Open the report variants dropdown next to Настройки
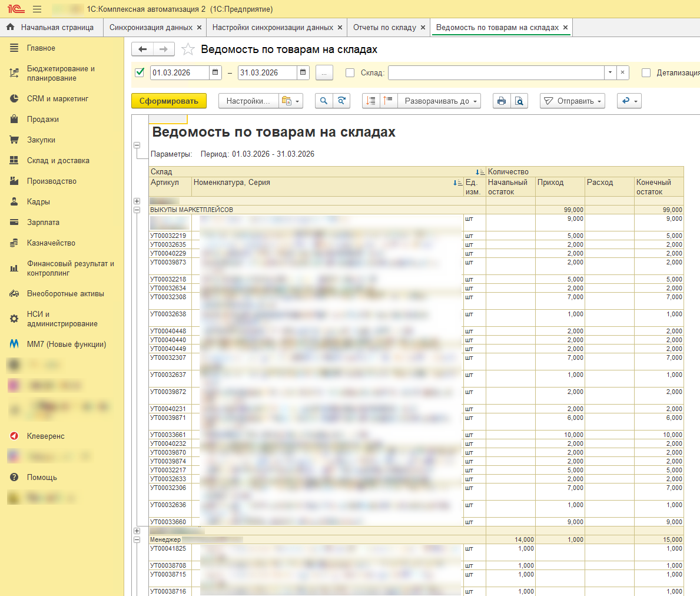This screenshot has width=700, height=596. (x=291, y=101)
